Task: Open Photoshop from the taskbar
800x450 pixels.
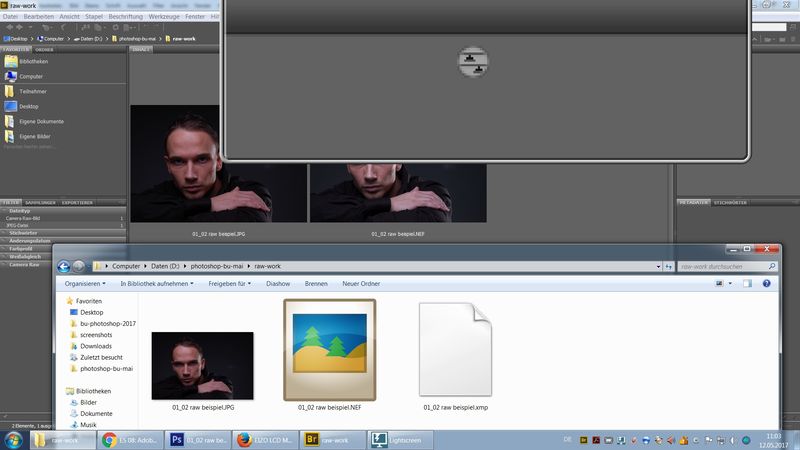Action: coord(202,439)
